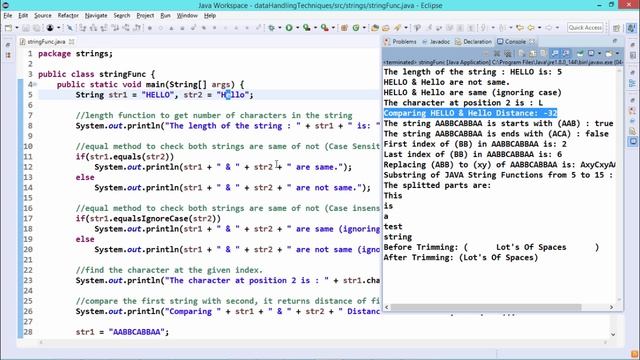Click the Back navigation arrow icon

[x=531, y=28]
